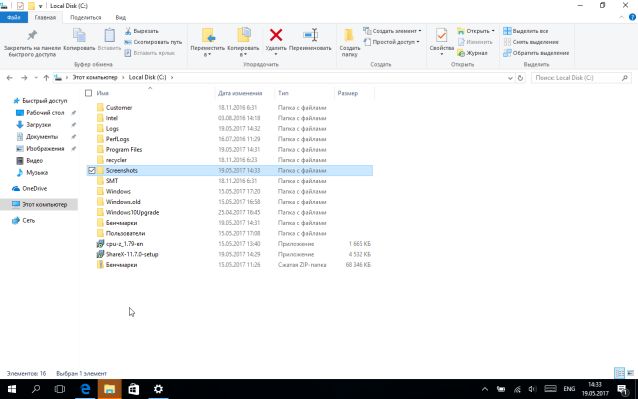Open Microsoft Edge from taskbar
Viewport: 638px width, 399px height.
pyautogui.click(x=85, y=389)
